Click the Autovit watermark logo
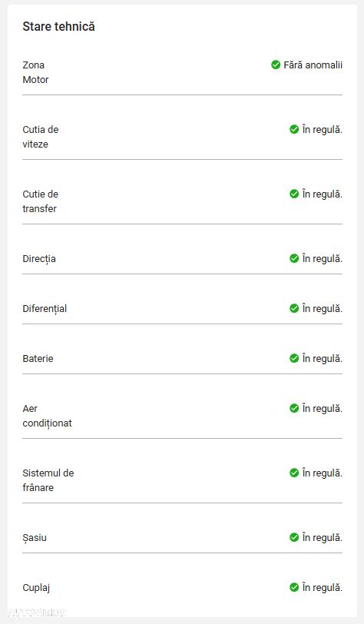The height and width of the screenshot is (624, 364). (x=36, y=612)
